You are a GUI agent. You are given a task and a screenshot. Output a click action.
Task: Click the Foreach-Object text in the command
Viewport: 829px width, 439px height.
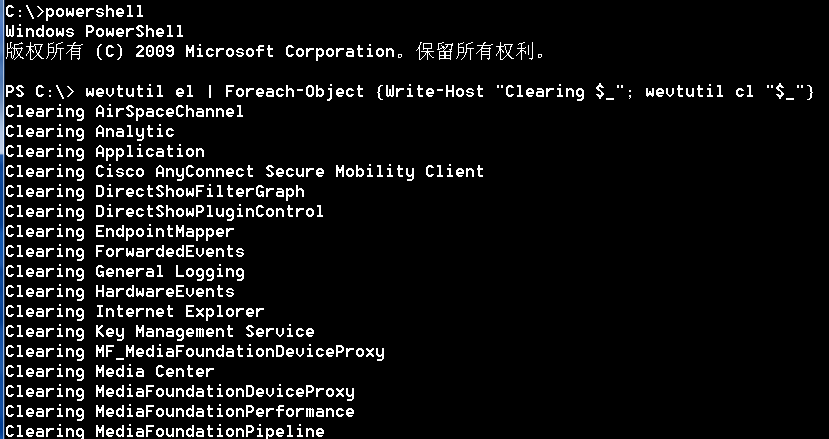coord(294,92)
